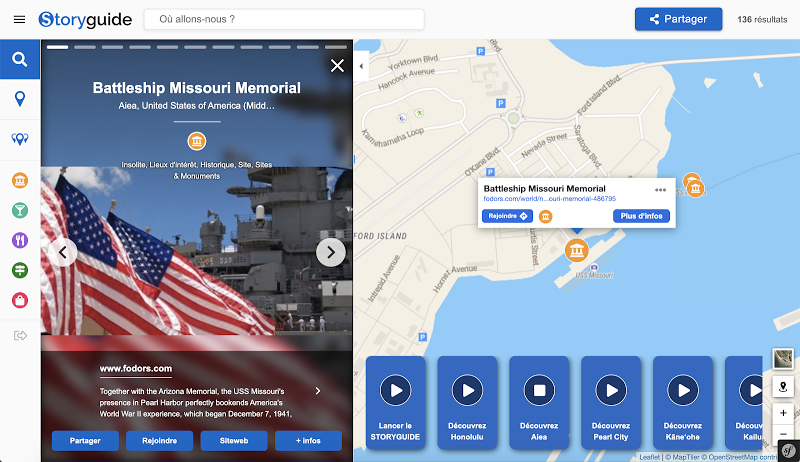This screenshot has width=800, height=462.
Task: Open the fodors.com link in map popup
Action: [549, 199]
